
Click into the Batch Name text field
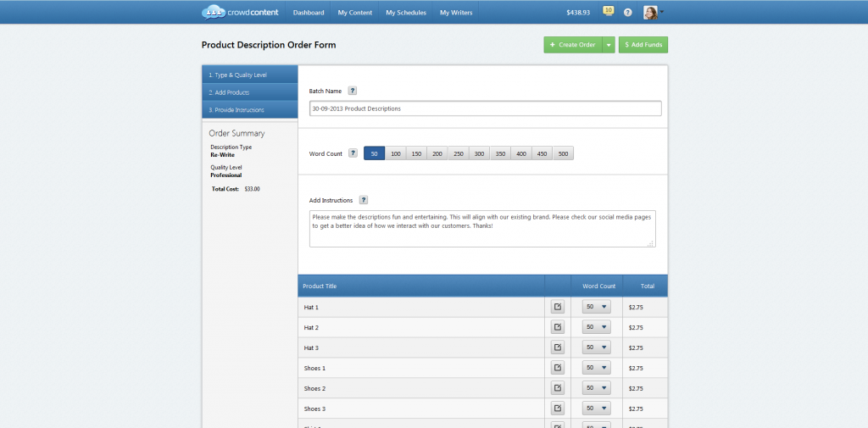485,108
